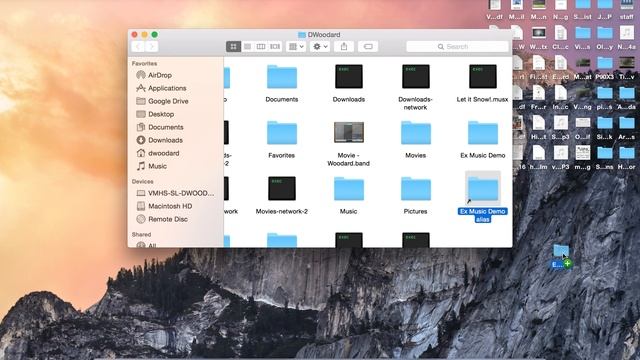Switch to icon view

point(233,47)
